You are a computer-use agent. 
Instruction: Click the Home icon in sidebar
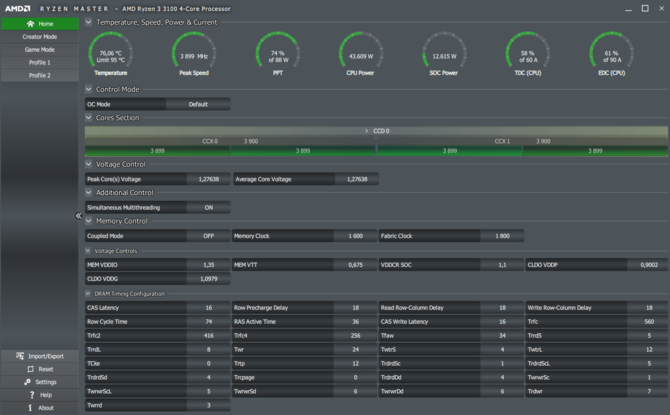[x=28, y=23]
